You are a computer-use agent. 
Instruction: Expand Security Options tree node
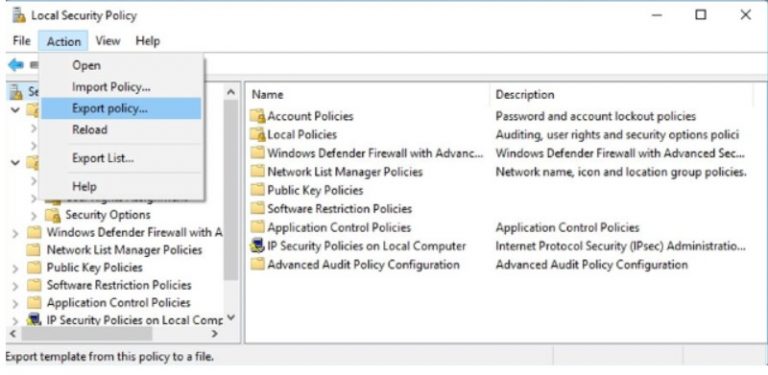pos(34,215)
